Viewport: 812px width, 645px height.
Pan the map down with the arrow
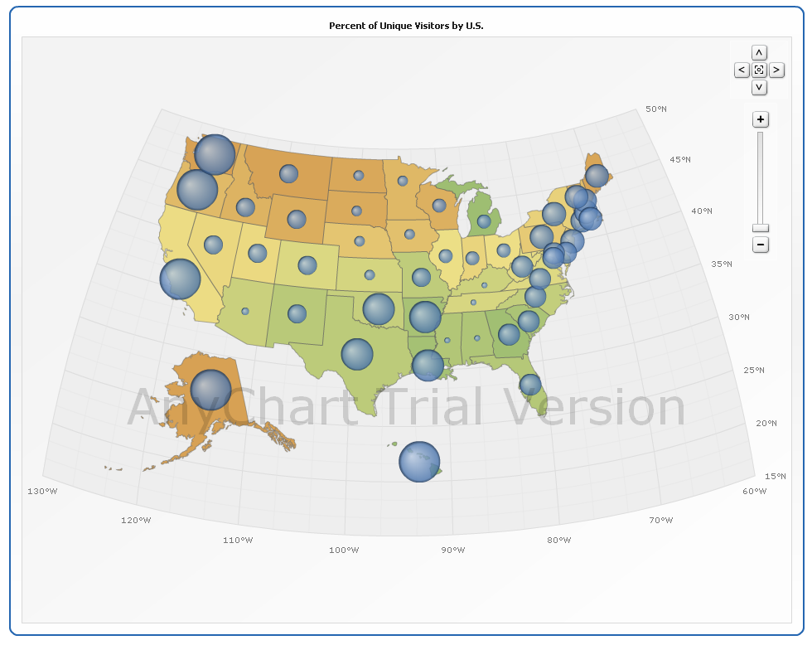coord(759,87)
